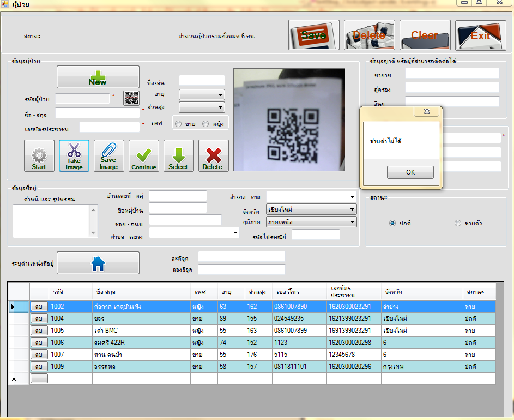This screenshot has width=514, height=420.
Task: Click the row selector arrow for 1002
Action: pyautogui.click(x=19, y=307)
